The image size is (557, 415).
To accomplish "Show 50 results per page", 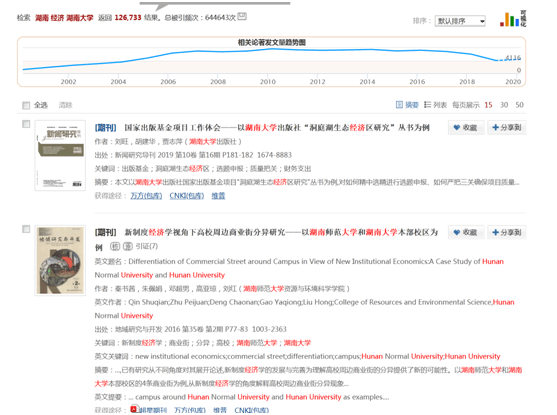I will [520, 105].
